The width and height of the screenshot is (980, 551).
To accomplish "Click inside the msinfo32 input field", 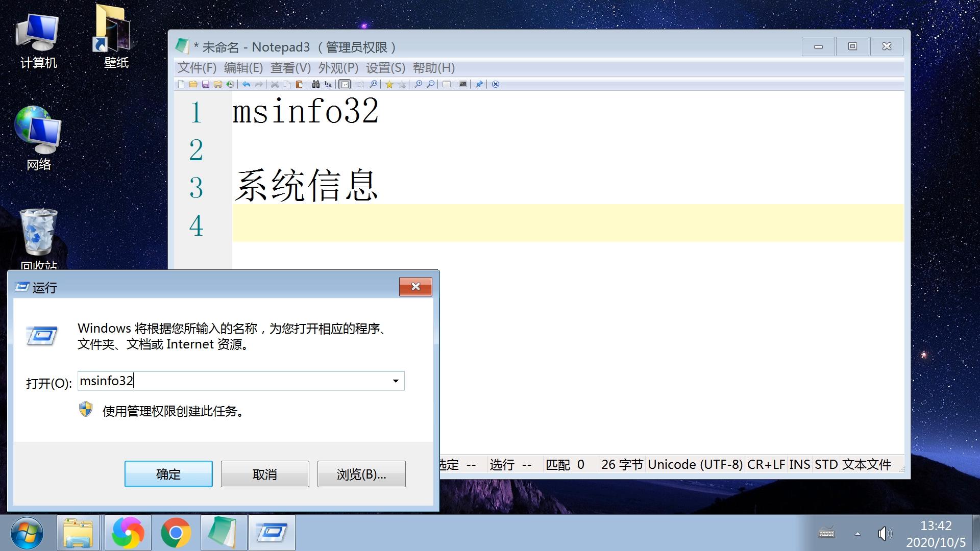I will (x=204, y=381).
